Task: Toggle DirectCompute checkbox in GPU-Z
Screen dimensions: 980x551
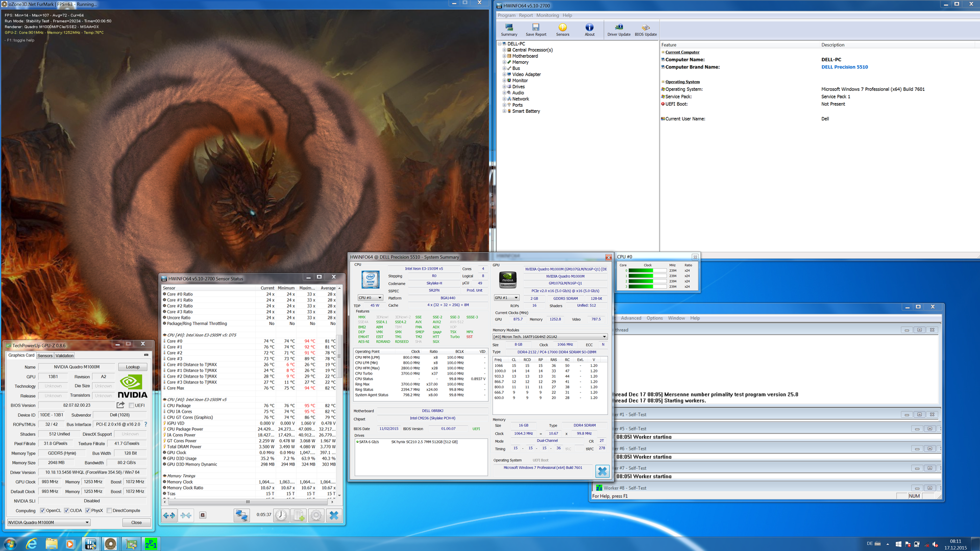Action: click(x=109, y=510)
